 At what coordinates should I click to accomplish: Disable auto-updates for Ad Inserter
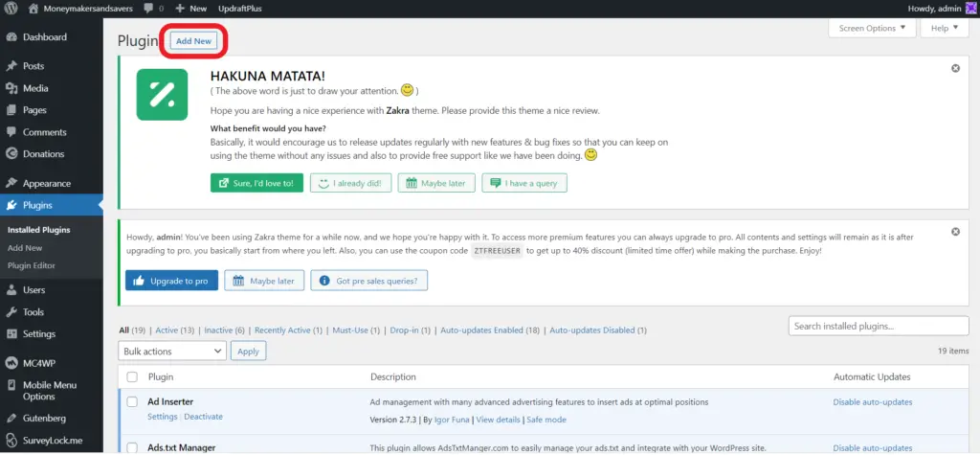tap(873, 402)
